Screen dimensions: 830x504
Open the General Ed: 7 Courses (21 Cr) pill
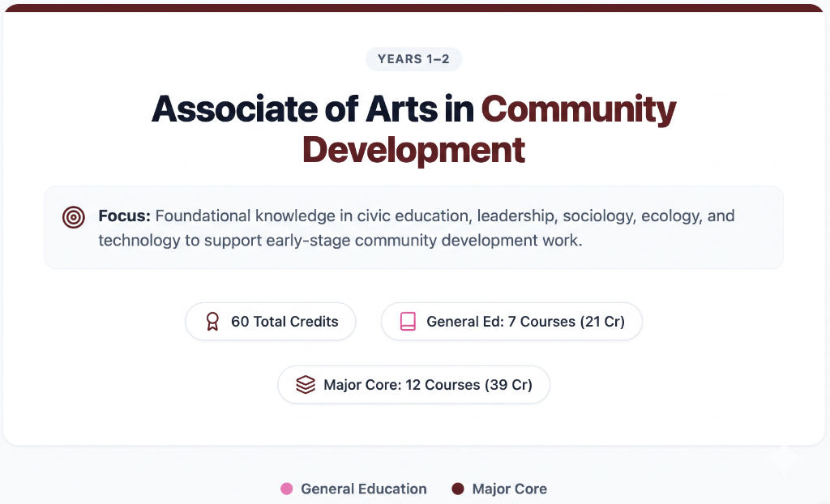click(525, 322)
